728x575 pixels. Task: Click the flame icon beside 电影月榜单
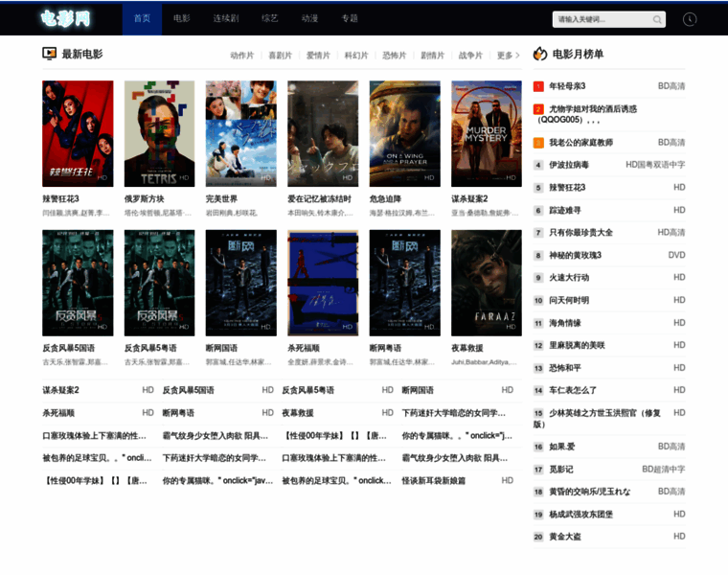(540, 54)
